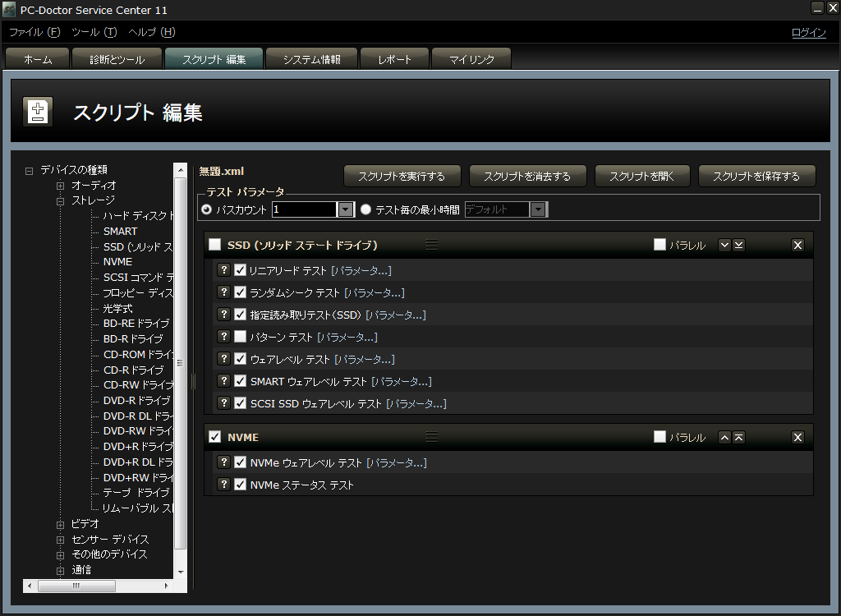The image size is (841, 616).
Task: Expand the その他のデバイス tree node
Action: pos(60,555)
